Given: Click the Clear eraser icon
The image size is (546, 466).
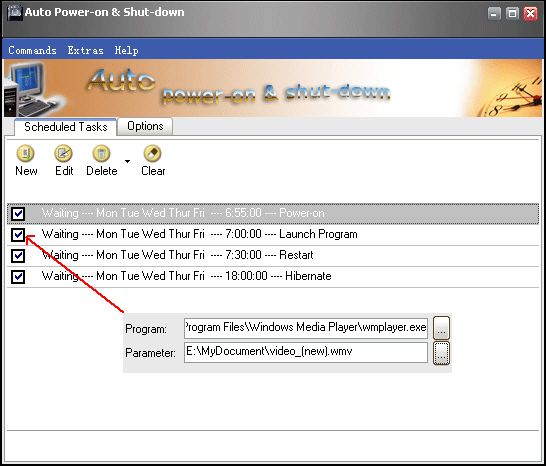Looking at the screenshot, I should 153,153.
